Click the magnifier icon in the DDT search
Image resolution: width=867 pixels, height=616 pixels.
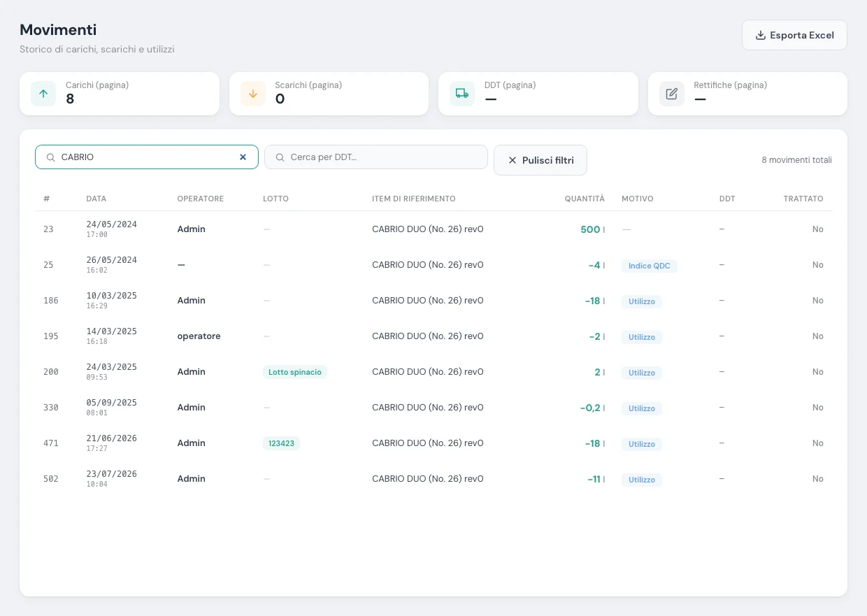(280, 157)
